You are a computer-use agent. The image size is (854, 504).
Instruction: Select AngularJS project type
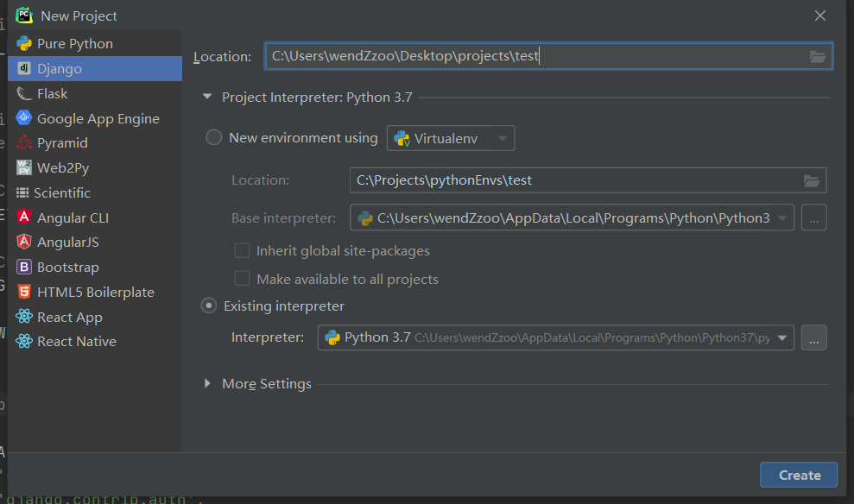coord(95,242)
